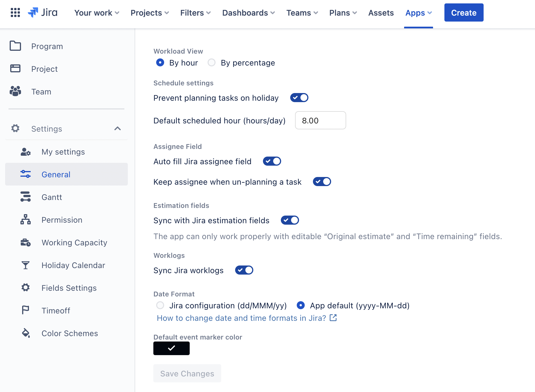Click the Working Capacity briefcase icon
Viewport: 535px width, 392px height.
coord(26,243)
